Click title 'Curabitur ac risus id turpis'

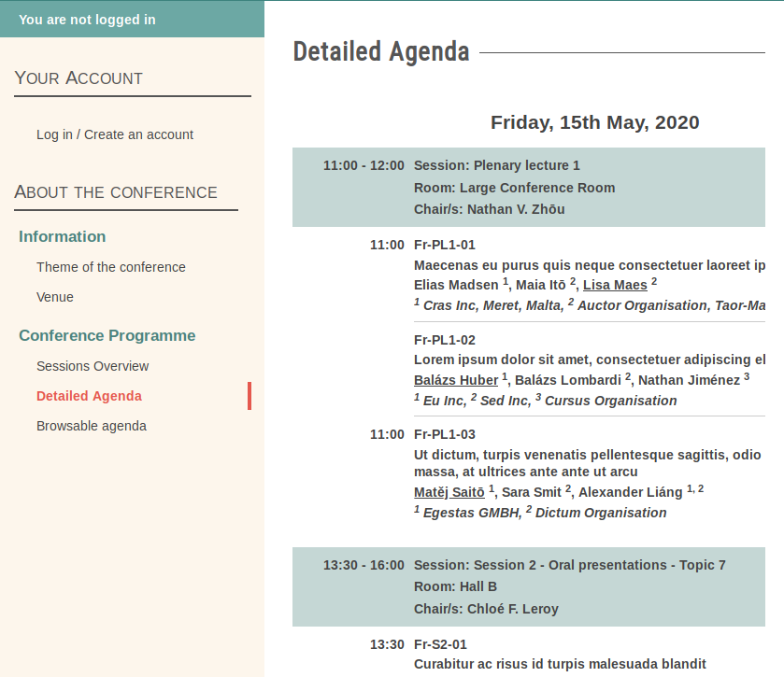point(560,664)
